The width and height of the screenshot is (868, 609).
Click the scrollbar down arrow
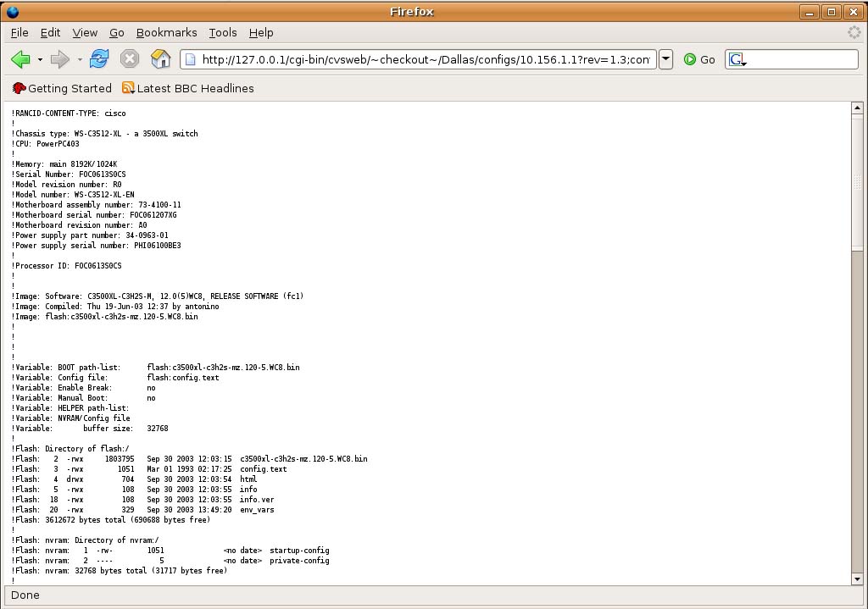point(857,579)
